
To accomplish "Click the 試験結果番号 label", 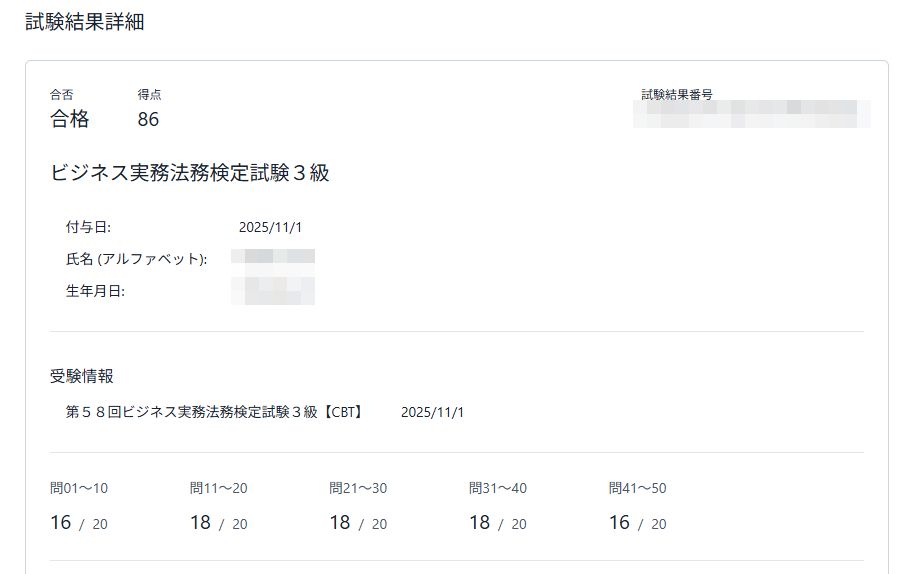I will [677, 95].
